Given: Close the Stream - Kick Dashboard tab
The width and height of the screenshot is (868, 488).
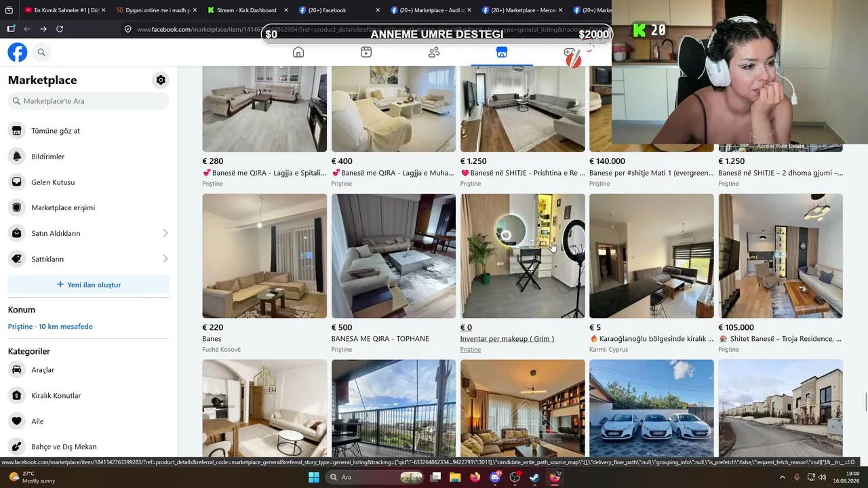Looking at the screenshot, I should point(285,10).
